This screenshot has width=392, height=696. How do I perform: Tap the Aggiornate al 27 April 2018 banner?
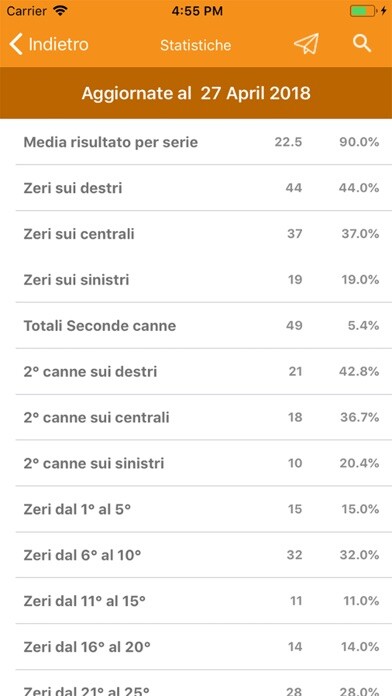tap(196, 93)
